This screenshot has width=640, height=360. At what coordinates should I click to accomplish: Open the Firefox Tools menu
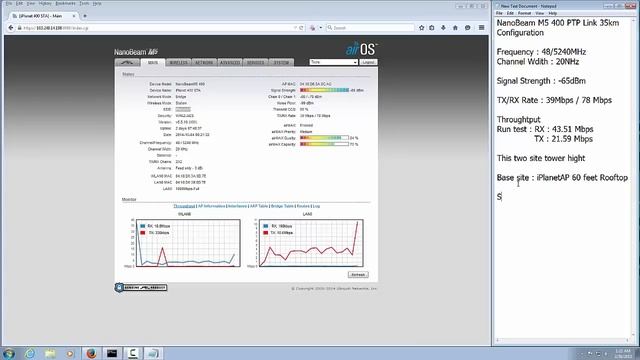[84, 3]
